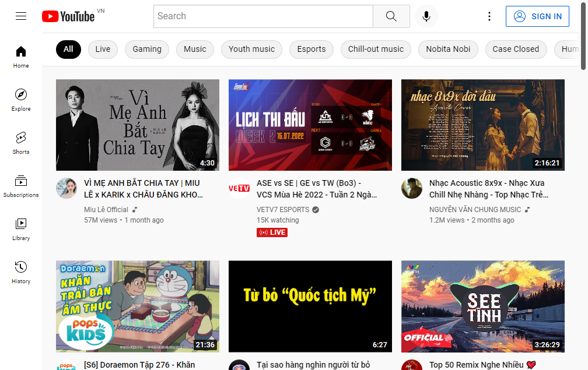Select the Esports filter chip

pyautogui.click(x=311, y=49)
